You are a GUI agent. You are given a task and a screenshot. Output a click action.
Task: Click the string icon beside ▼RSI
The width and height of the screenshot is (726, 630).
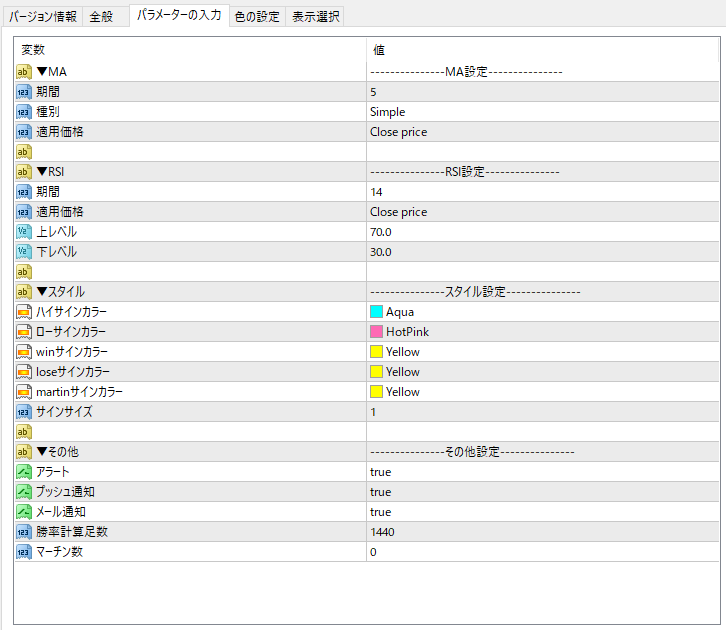click(24, 172)
